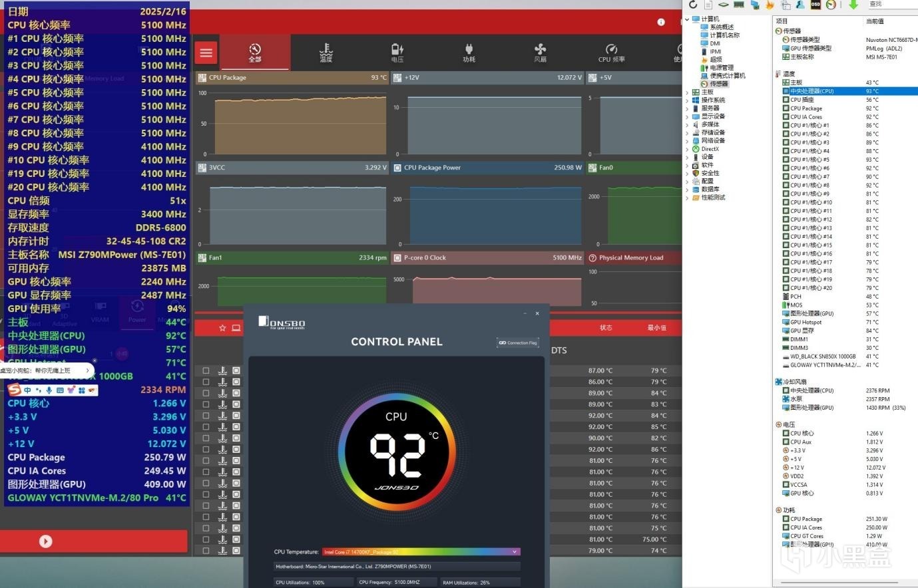Open the CPU 频率 gauge tab
Screen dimensions: 918x588
611,53
